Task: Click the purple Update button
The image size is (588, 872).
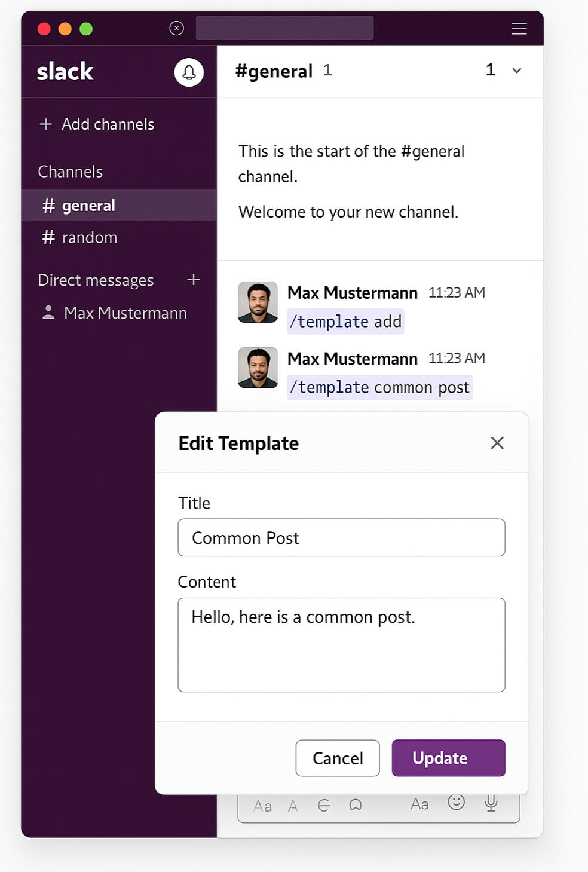Action: 448,758
